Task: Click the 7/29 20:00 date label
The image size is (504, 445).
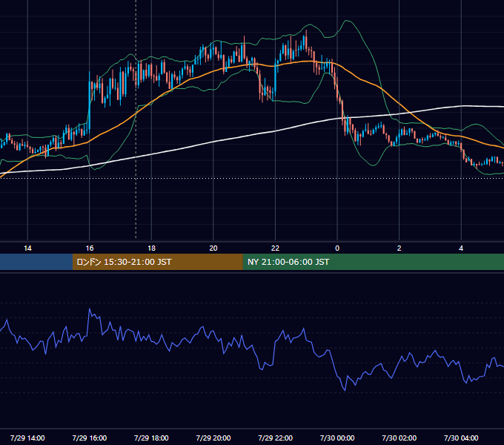Action: 213,438
